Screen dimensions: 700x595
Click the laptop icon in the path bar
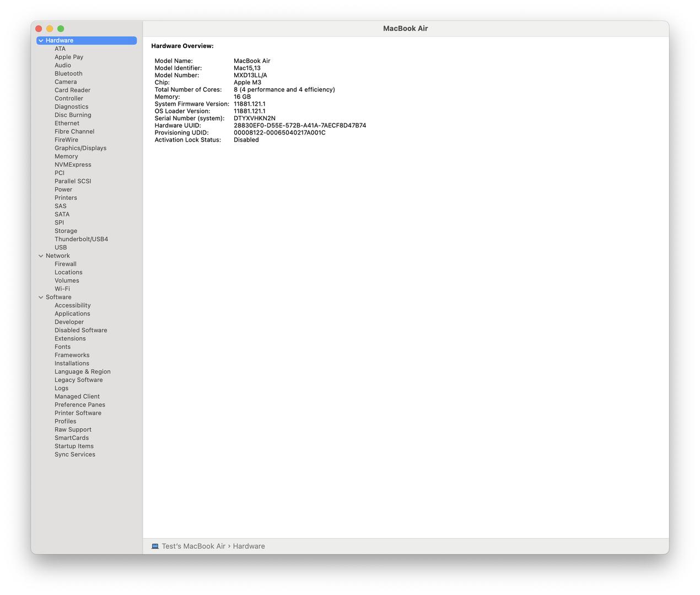[x=155, y=547]
